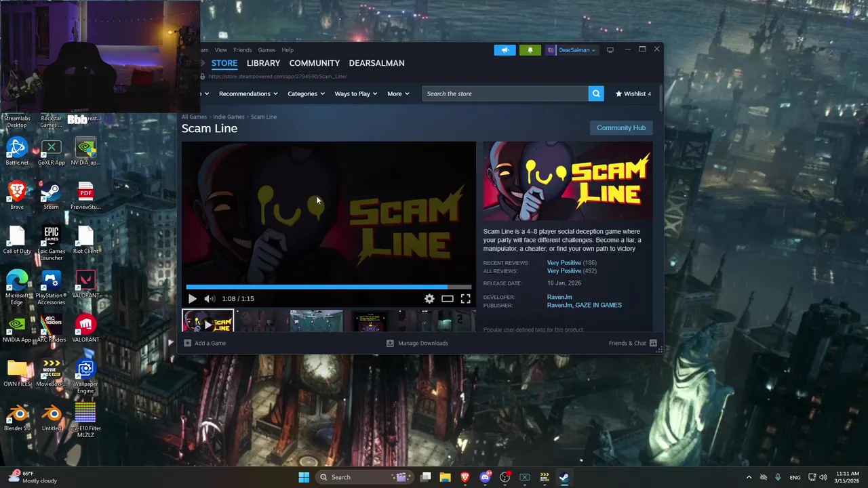This screenshot has height=488, width=868.
Task: Select PreviewStu PDF desktop file
Action: point(85,196)
